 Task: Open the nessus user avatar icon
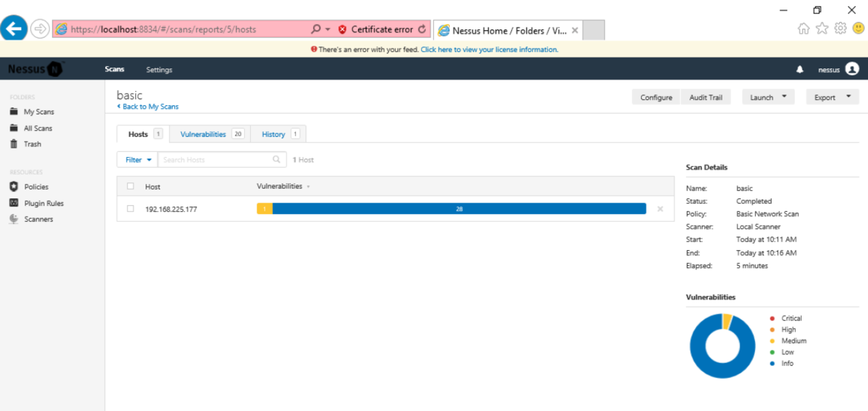[x=852, y=69]
